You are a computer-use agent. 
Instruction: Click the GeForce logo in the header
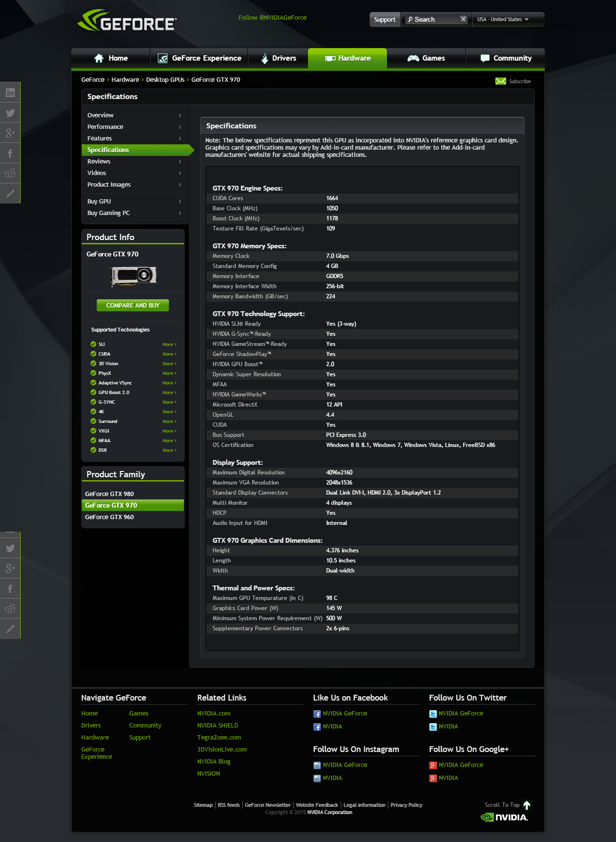tap(127, 21)
